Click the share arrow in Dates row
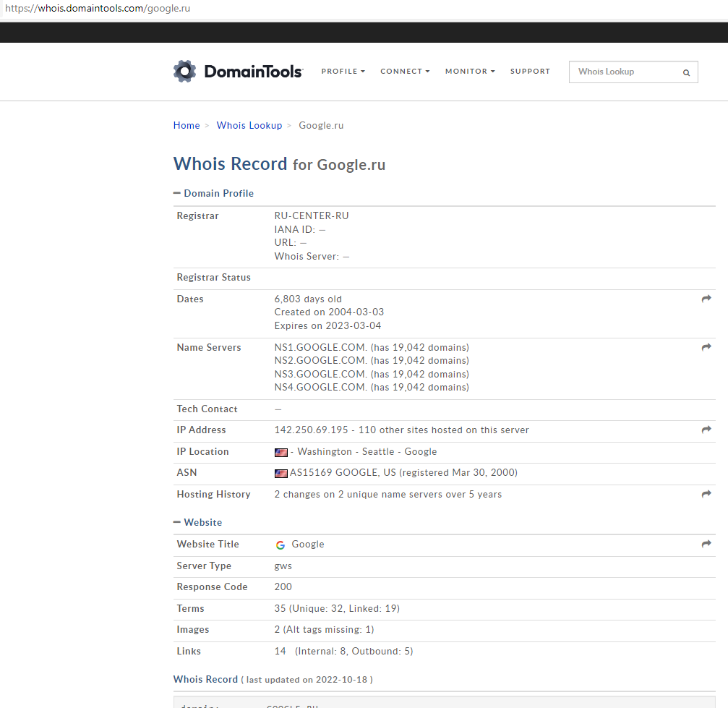728x708 pixels. 706,299
